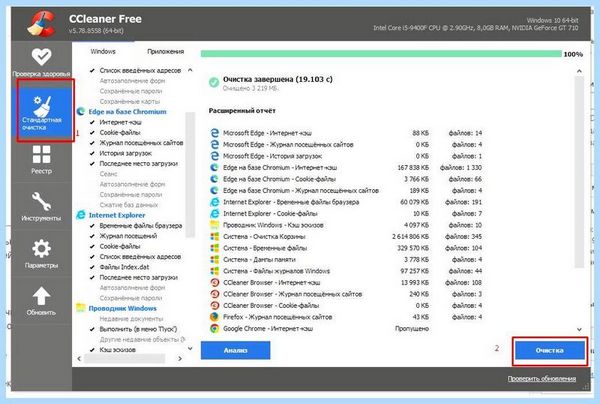600x404 pixels.
Task: Click Google Chrome icon in report list
Action: 214,328
